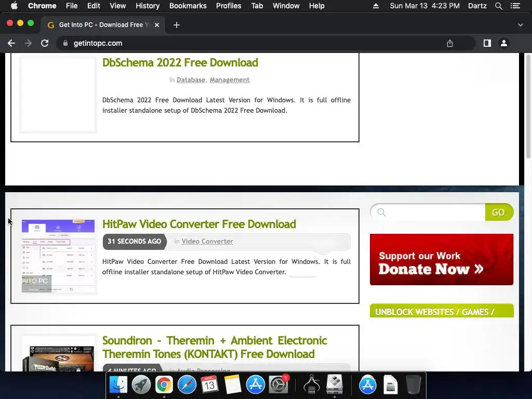Open the Chrome side panel icon
The width and height of the screenshot is (532, 399).
487,43
